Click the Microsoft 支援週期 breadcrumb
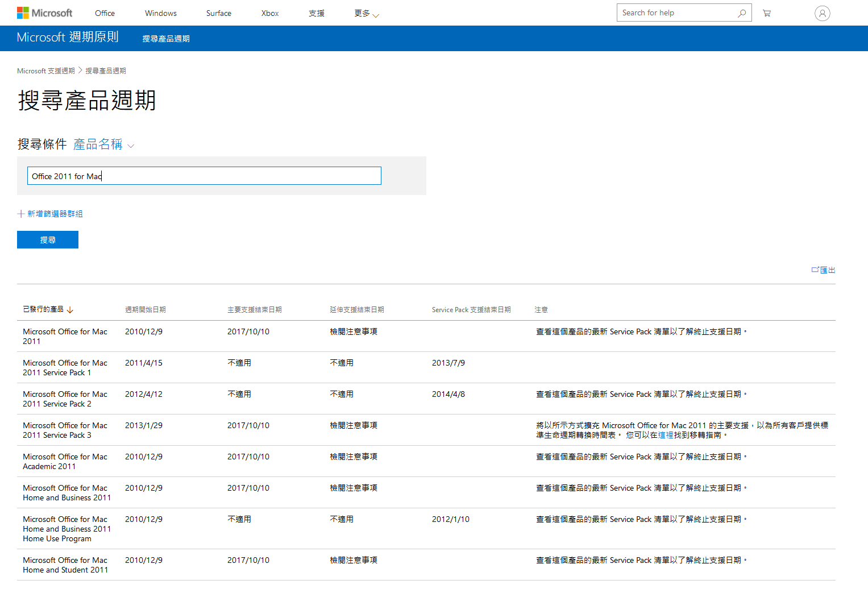The height and width of the screenshot is (597, 868). pyautogui.click(x=46, y=71)
